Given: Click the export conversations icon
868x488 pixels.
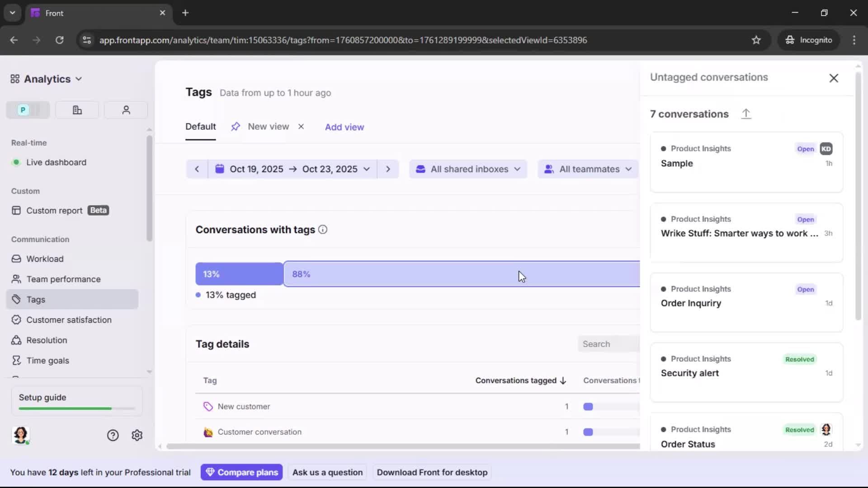Looking at the screenshot, I should (746, 114).
